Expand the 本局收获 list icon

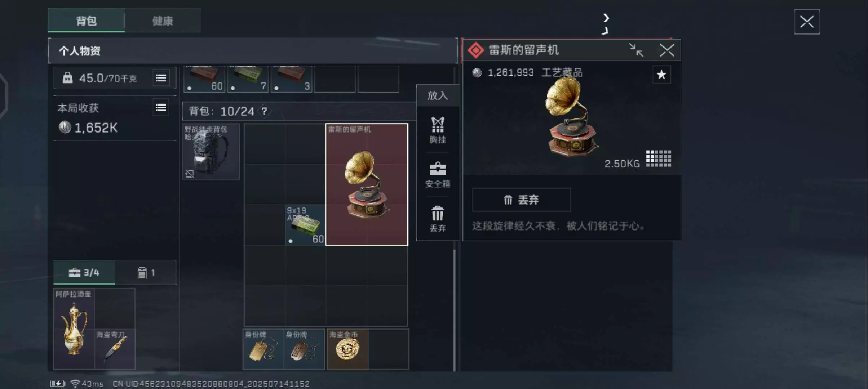click(161, 107)
